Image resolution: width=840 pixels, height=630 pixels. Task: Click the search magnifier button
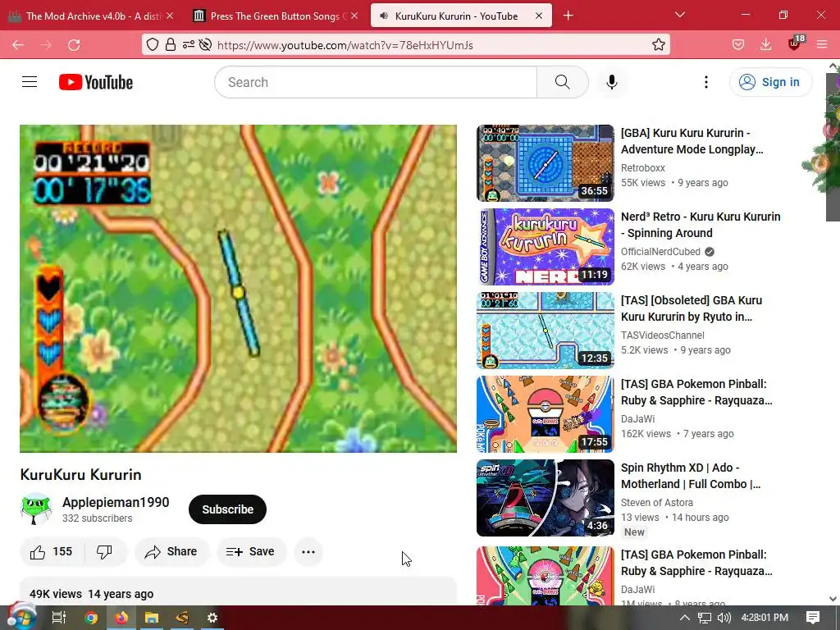[562, 82]
